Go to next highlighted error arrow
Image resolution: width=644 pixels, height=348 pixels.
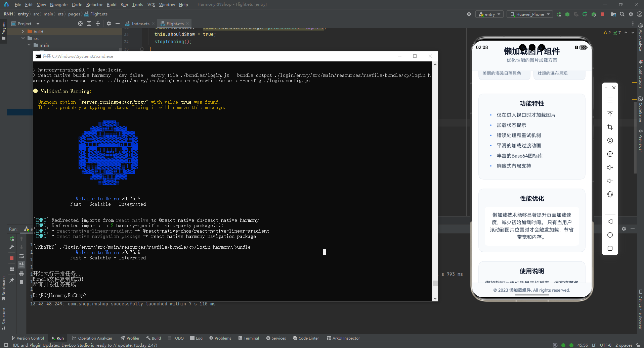point(633,33)
